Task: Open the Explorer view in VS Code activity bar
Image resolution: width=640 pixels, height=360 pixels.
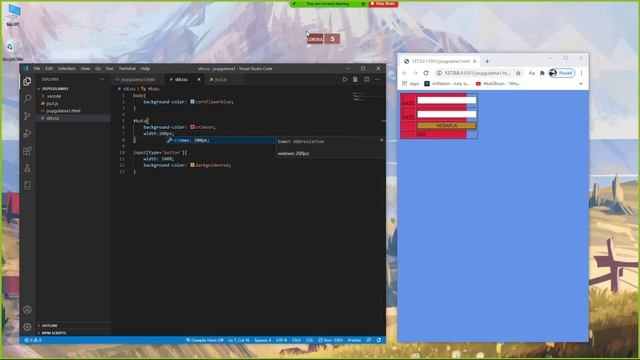Action: [27, 81]
